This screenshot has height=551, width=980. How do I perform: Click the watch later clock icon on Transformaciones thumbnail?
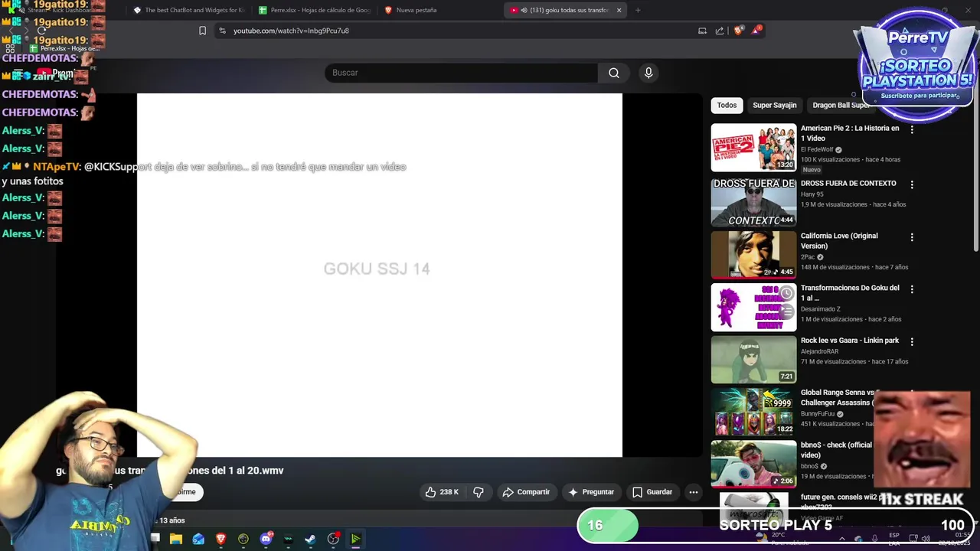[x=786, y=294]
